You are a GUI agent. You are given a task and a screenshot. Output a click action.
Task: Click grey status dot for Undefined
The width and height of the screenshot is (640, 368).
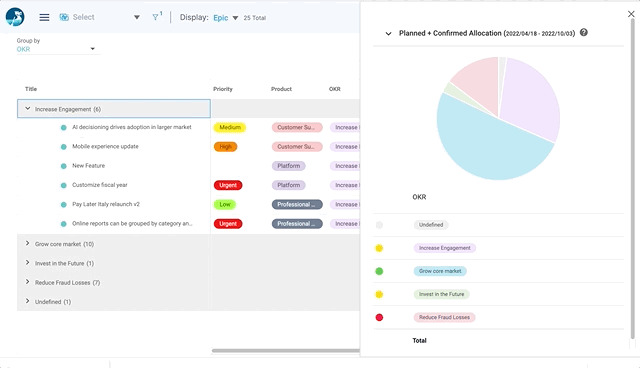(379, 225)
